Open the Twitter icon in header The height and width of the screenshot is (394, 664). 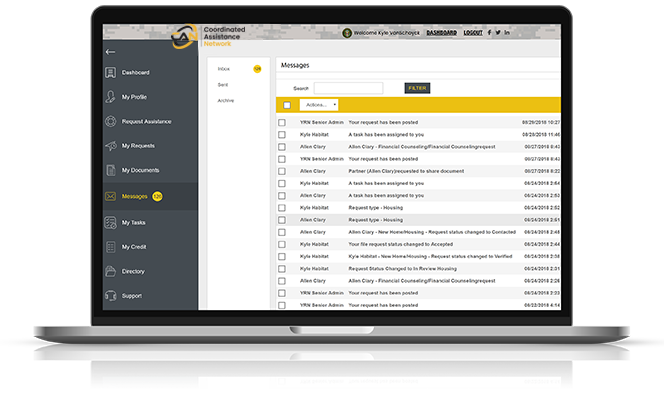coord(498,33)
